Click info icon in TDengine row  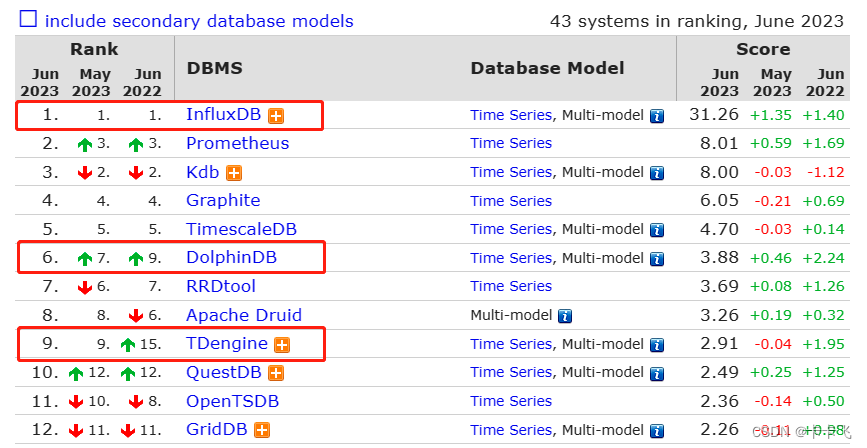(x=657, y=345)
